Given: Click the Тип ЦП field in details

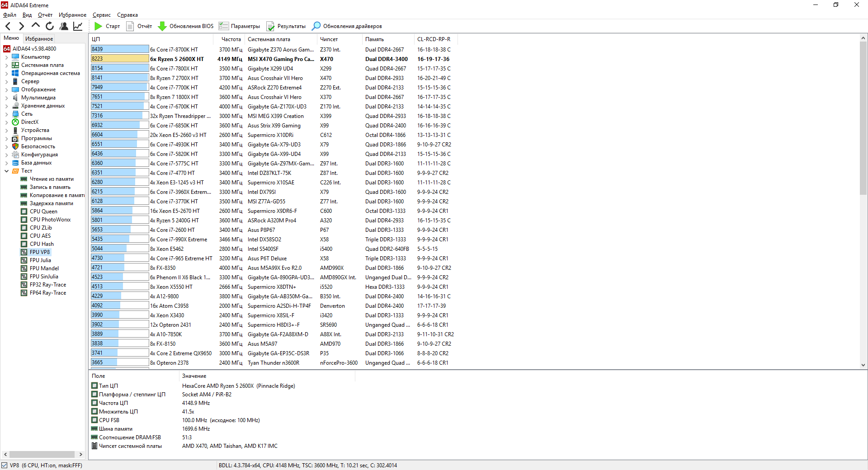Looking at the screenshot, I should pyautogui.click(x=108, y=386).
